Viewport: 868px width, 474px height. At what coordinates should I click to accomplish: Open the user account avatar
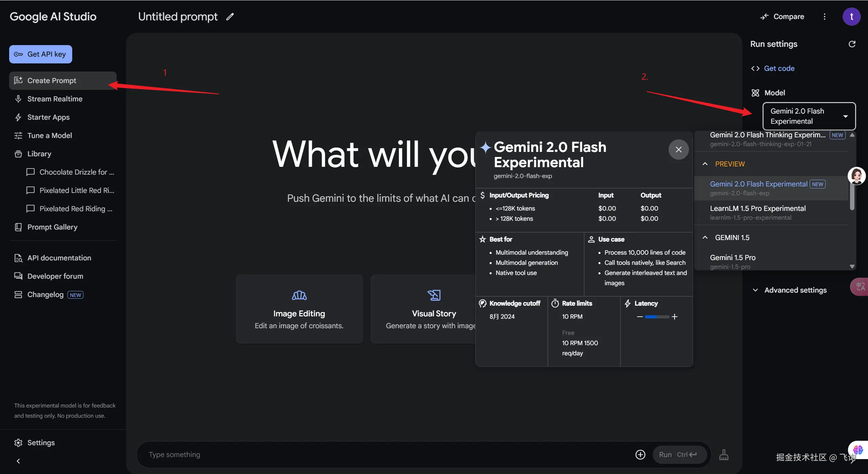[x=851, y=17]
